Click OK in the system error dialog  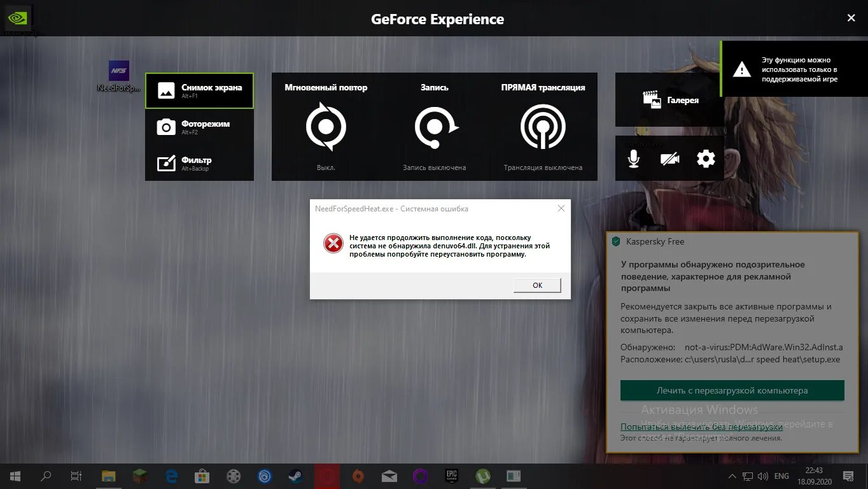tap(537, 285)
